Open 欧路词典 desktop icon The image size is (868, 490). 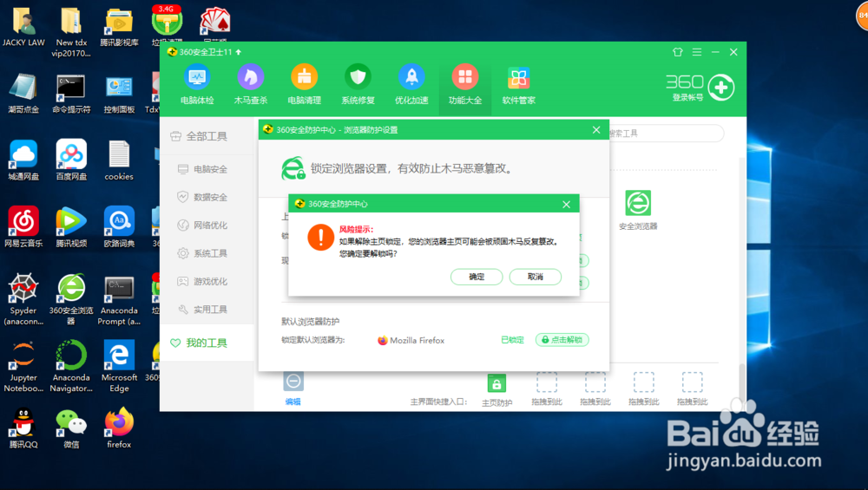tap(119, 227)
